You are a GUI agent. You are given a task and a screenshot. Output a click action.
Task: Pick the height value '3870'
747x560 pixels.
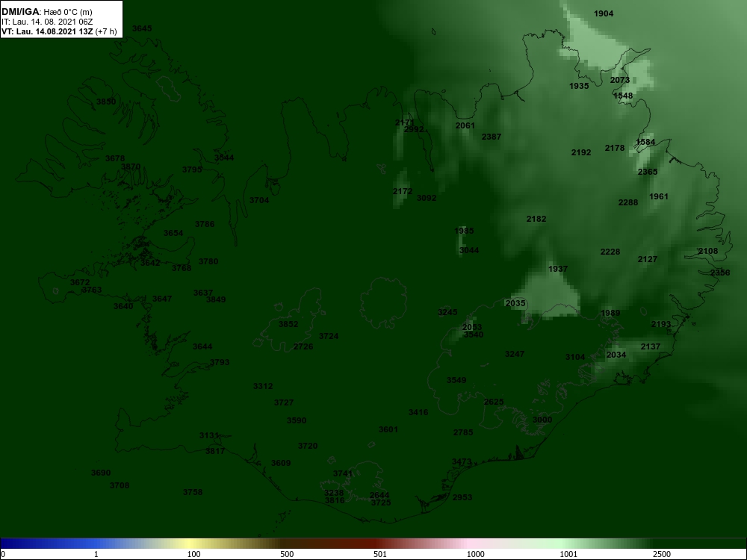131,167
